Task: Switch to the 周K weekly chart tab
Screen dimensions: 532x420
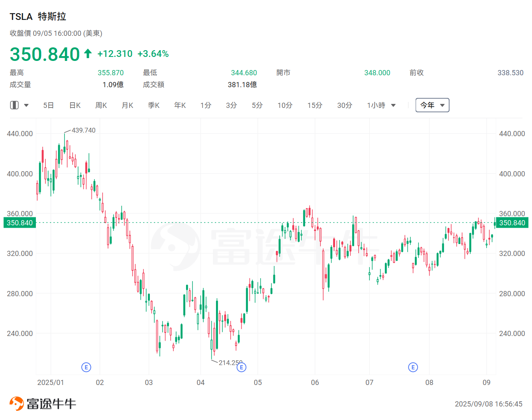Action: coord(101,105)
